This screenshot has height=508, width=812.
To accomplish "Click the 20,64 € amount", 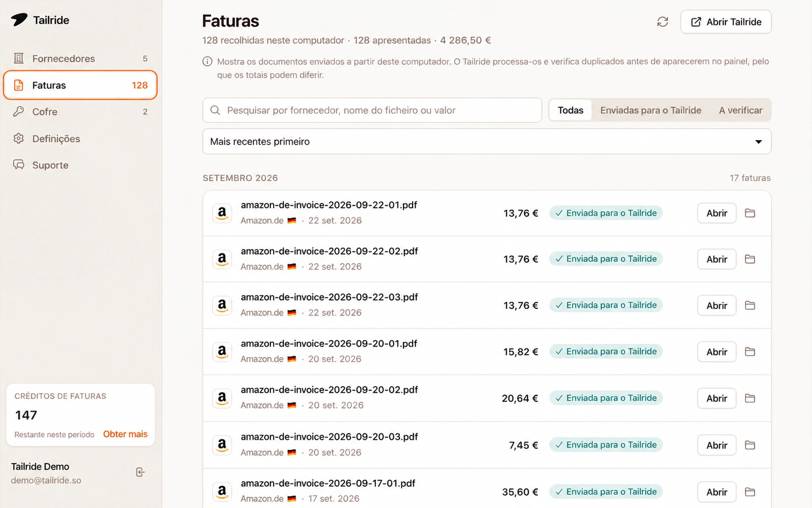I will [x=520, y=398].
